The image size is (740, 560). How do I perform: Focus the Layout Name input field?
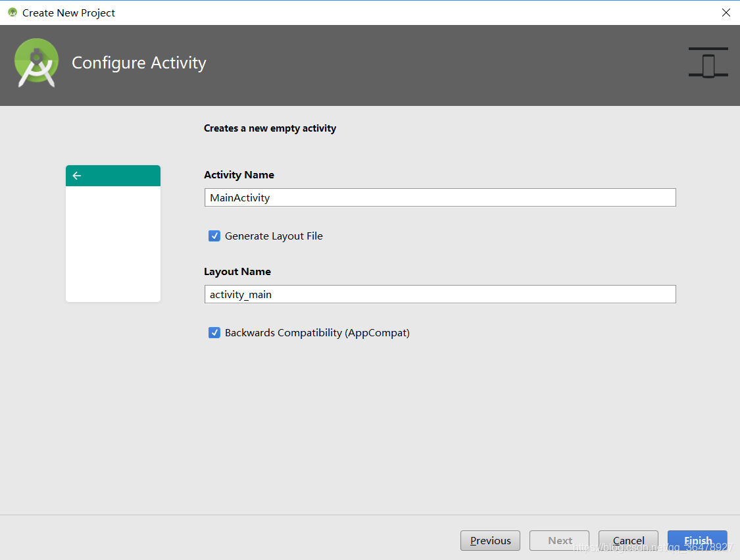pos(440,294)
